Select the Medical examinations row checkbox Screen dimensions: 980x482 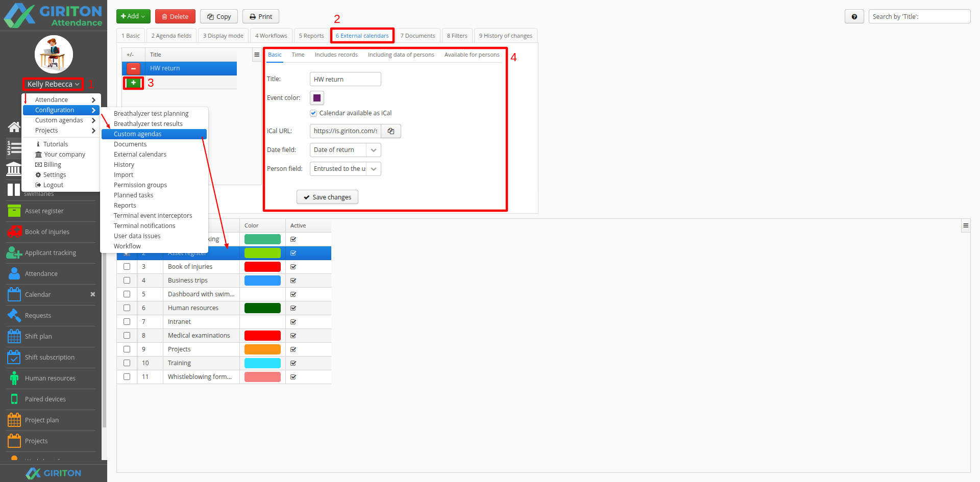click(127, 336)
